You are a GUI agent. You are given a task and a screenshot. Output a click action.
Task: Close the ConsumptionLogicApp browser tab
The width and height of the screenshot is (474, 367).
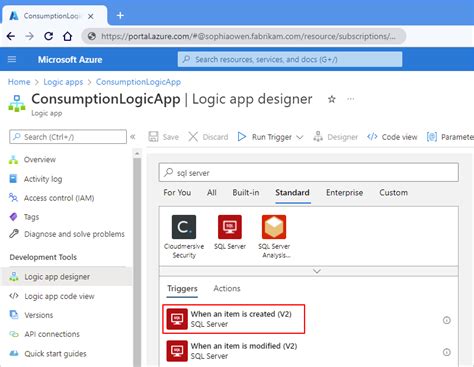[x=91, y=16]
